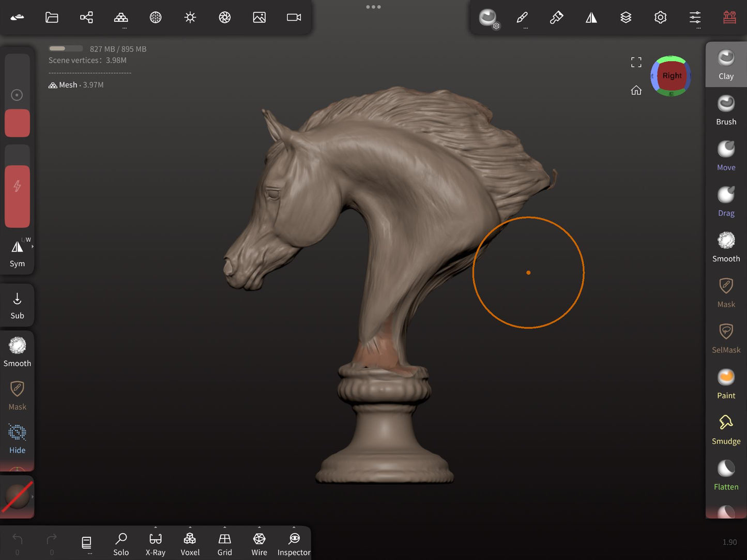This screenshot has height=560, width=747.
Task: Toggle Wire wireframe display
Action: click(x=259, y=545)
